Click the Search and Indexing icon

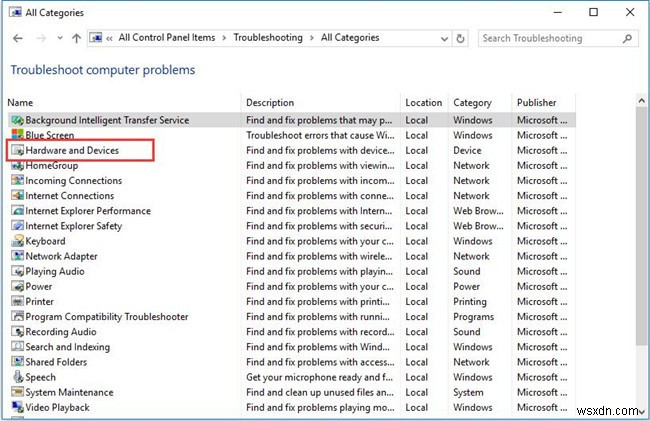click(x=17, y=346)
